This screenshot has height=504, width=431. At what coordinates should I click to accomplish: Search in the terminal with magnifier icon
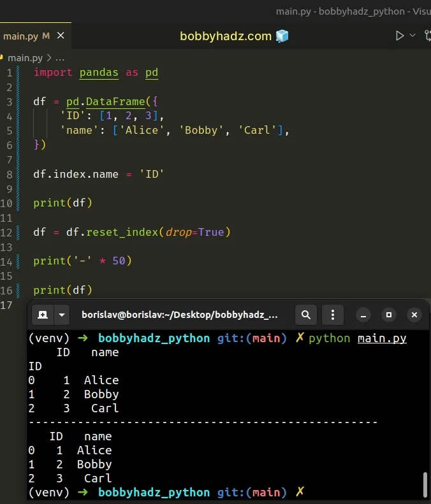pos(306,314)
